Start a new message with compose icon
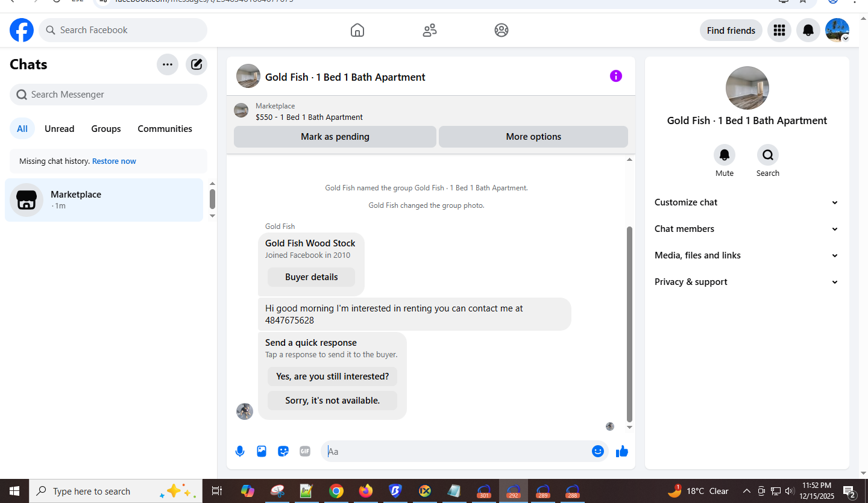This screenshot has width=868, height=503. pos(197,64)
